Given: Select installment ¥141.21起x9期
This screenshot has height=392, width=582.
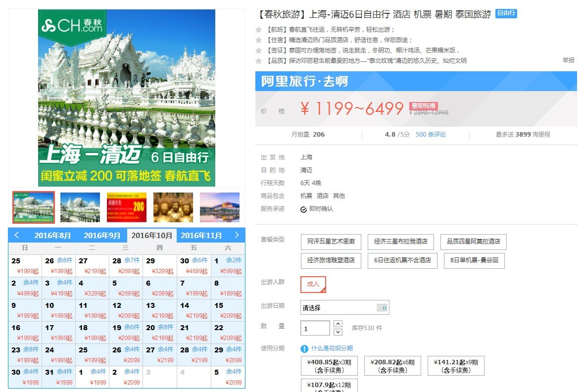Looking at the screenshot, I should click(x=456, y=366).
